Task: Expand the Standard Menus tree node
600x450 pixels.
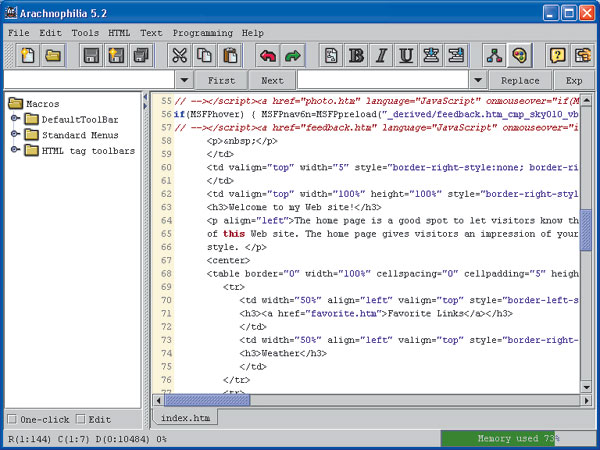Action: 15,134
